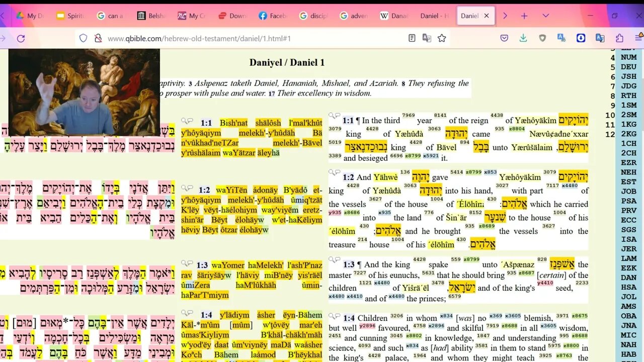
Task: Open a new browser tab
Action: point(524,16)
